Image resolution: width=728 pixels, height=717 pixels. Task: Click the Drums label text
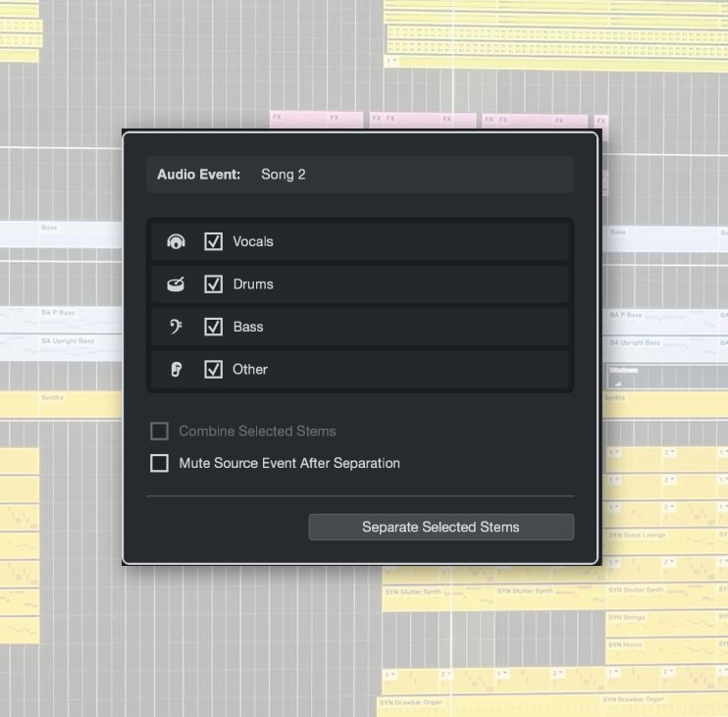252,284
